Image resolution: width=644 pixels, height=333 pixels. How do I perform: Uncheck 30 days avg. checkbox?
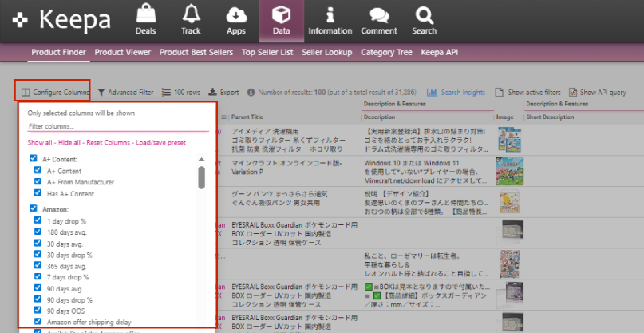point(38,243)
